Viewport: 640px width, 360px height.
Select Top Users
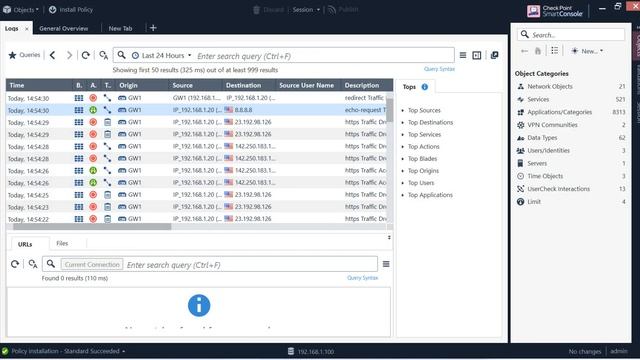coord(421,183)
